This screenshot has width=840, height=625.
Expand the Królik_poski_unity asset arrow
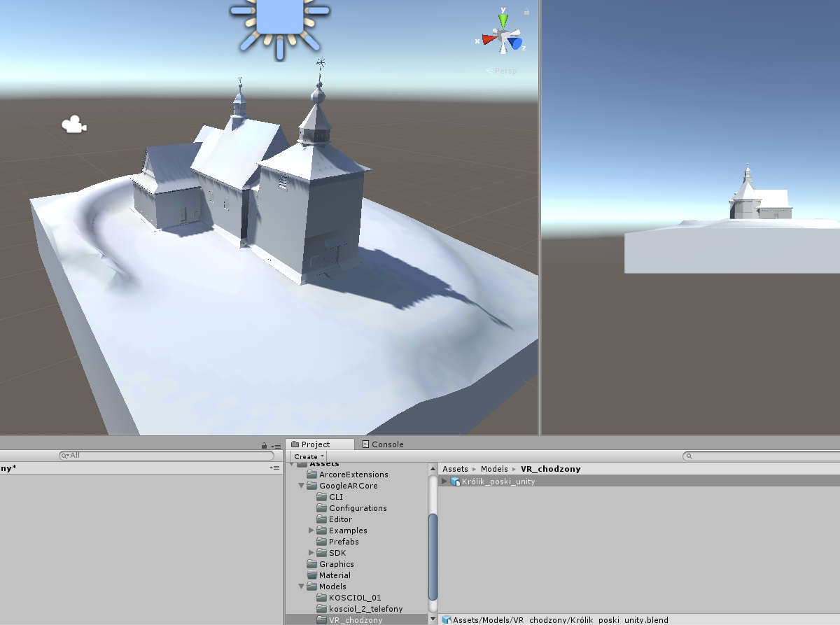tap(444, 482)
